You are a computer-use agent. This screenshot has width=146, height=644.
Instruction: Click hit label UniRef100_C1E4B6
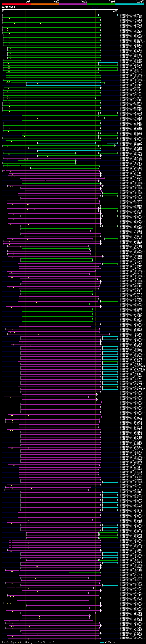[131, 165]
